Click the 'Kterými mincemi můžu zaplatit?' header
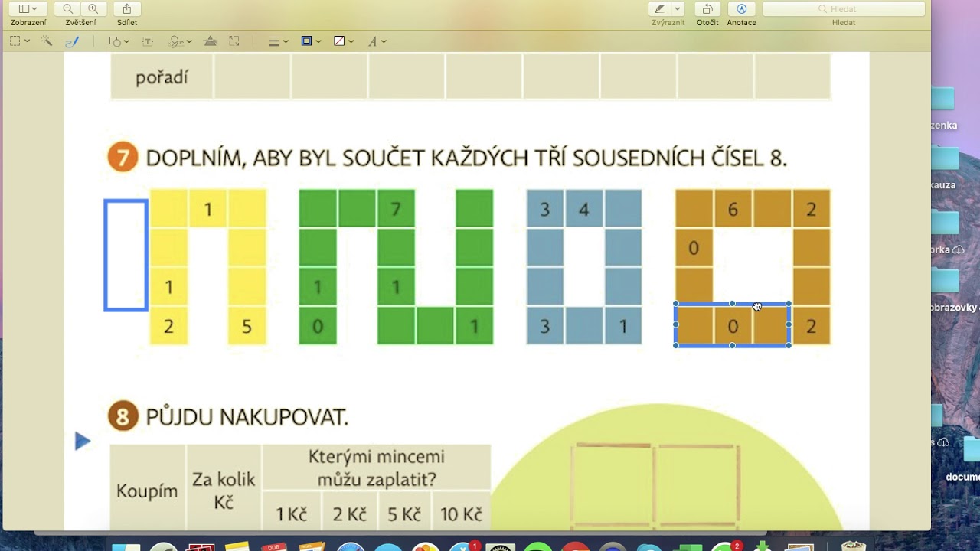The width and height of the screenshot is (980, 551). [x=376, y=468]
